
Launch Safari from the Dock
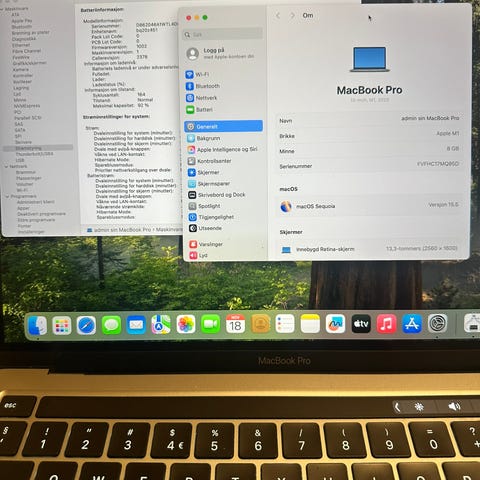pos(86,325)
